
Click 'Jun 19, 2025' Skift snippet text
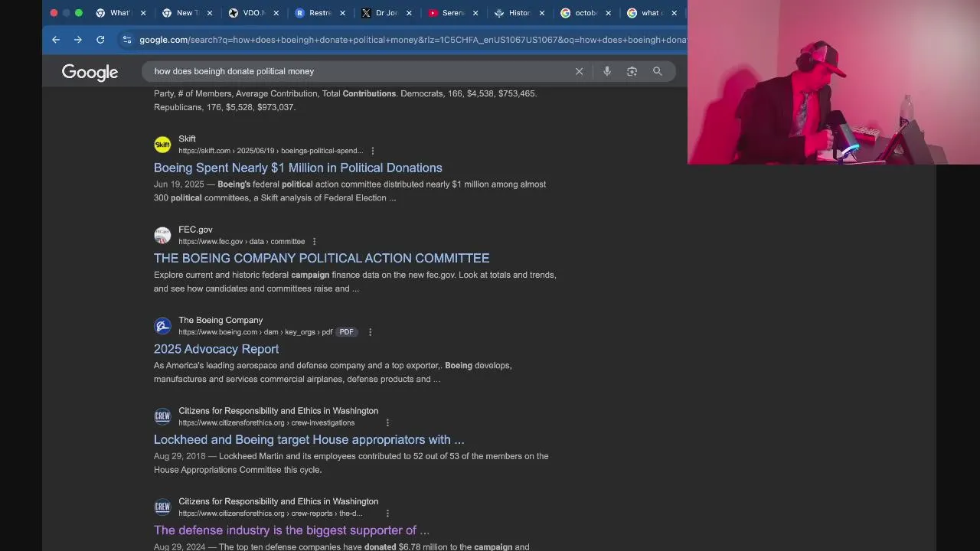coord(178,184)
